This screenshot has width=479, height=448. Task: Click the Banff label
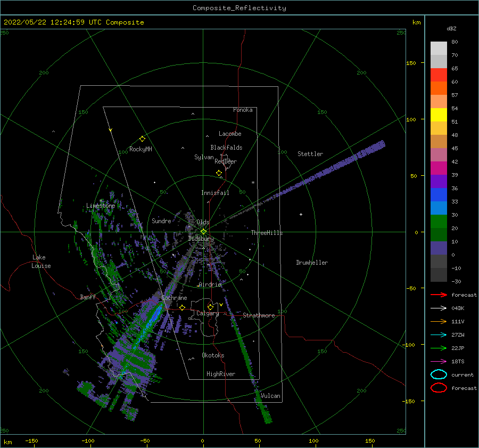coord(88,297)
